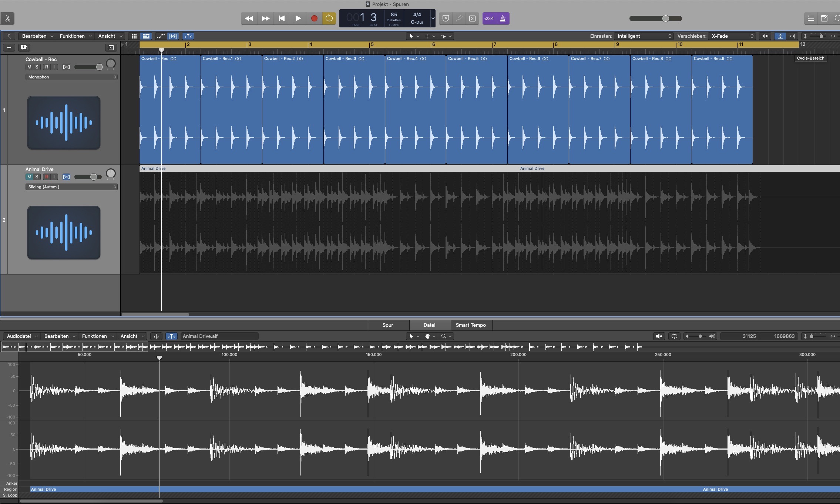Open the hand tool menu in editor
Image resolution: width=840 pixels, height=504 pixels.
pos(430,336)
